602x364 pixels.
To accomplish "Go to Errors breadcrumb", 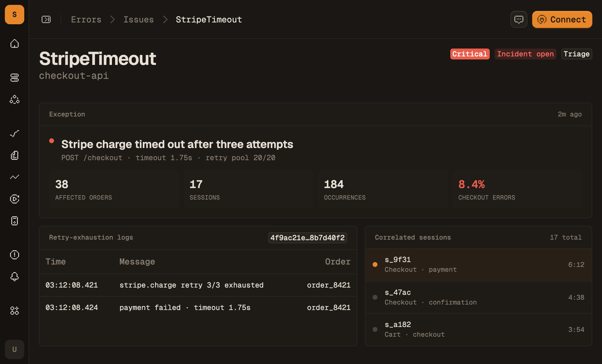I will 86,19.
